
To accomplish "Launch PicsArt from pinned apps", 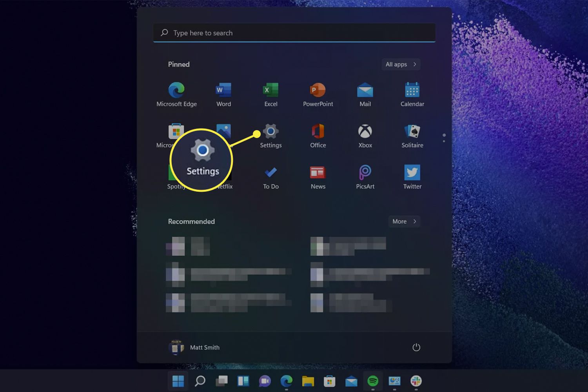I will pyautogui.click(x=365, y=177).
